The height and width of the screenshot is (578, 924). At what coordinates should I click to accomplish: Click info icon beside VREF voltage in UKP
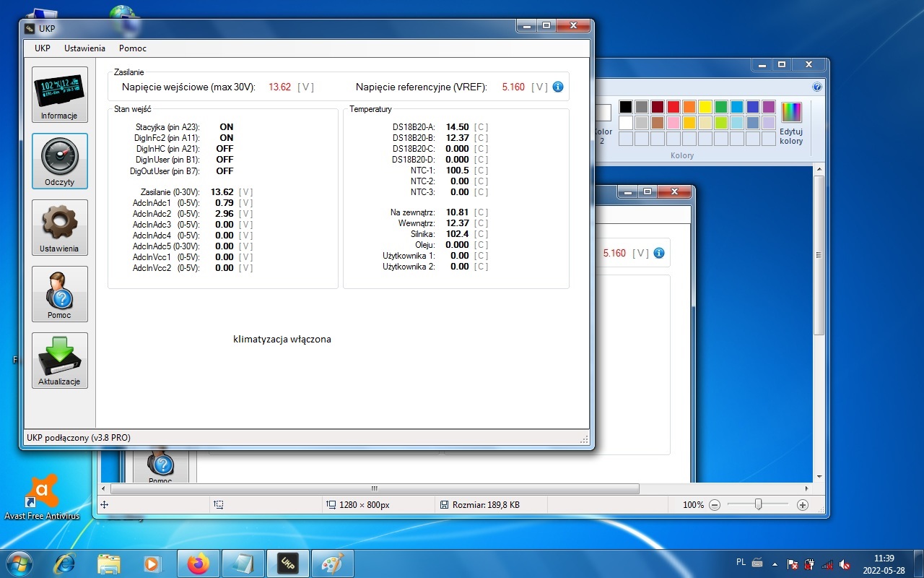point(557,87)
